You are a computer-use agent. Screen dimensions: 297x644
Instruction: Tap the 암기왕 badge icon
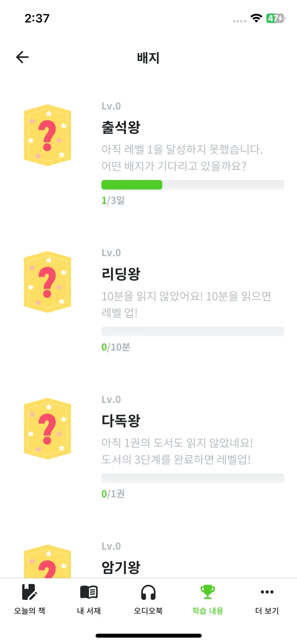48,562
